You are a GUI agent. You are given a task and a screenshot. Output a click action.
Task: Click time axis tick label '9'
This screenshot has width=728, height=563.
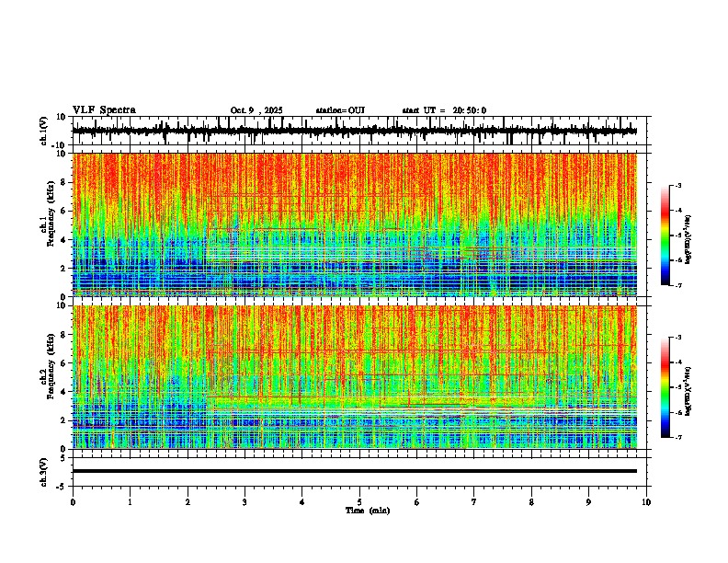588,502
